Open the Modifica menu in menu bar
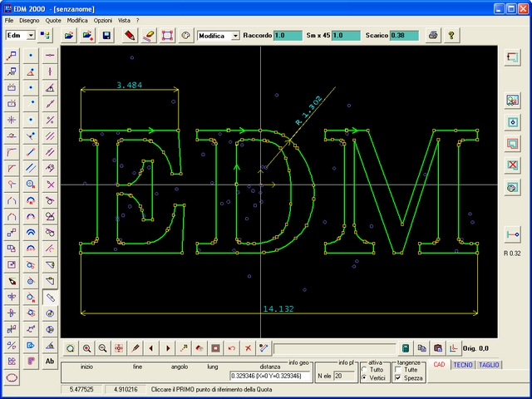The height and width of the screenshot is (399, 532). coord(77,20)
